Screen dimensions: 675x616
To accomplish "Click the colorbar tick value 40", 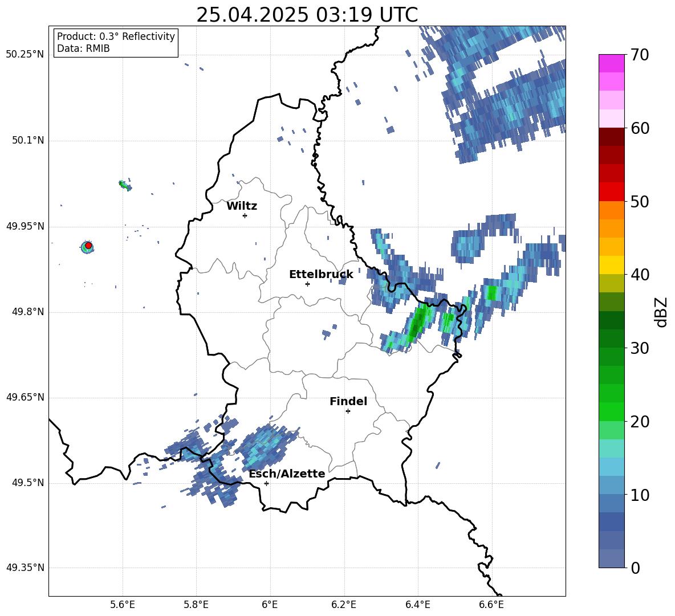I will (x=640, y=275).
